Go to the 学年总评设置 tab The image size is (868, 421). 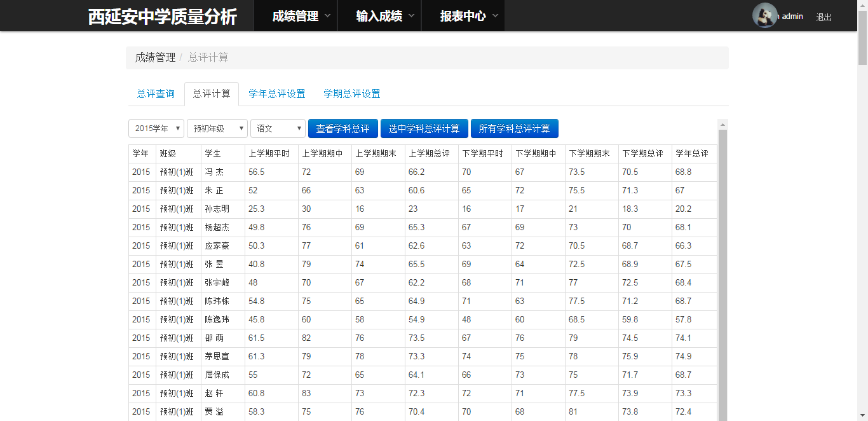[277, 93]
